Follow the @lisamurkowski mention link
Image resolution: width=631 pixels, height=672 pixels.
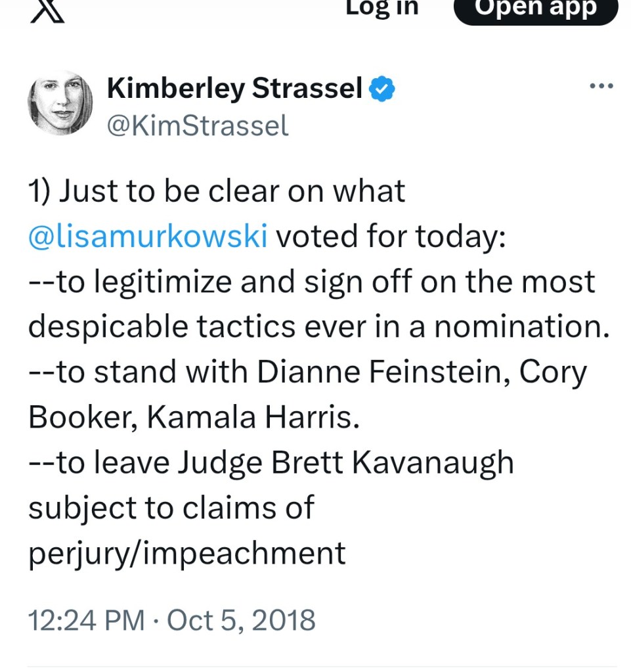tap(148, 236)
